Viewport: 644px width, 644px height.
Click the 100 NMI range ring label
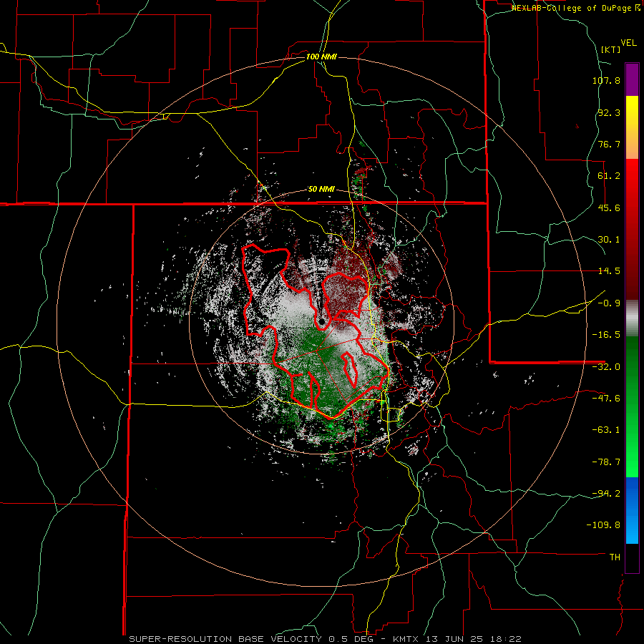point(321,57)
